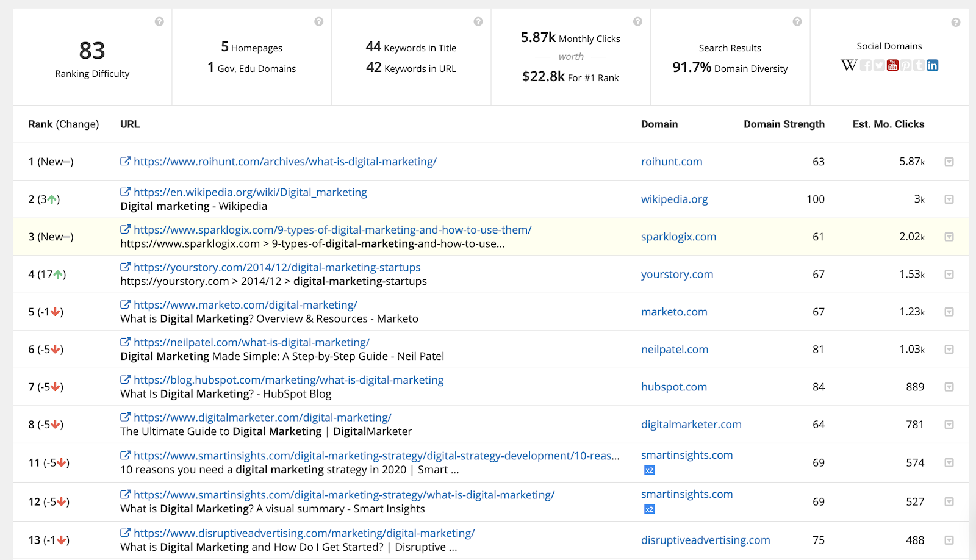Viewport: 976px width, 560px height.
Task: Click the neilpatel.com domain link
Action: click(x=675, y=350)
